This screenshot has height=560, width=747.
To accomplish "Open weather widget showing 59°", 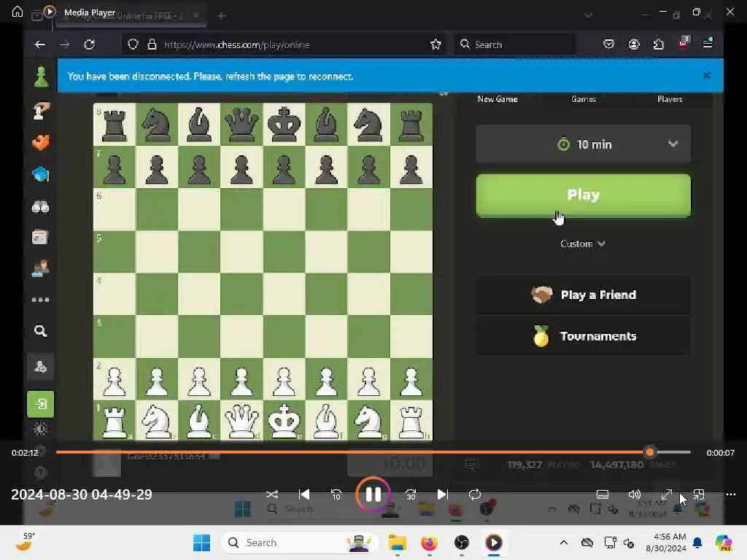I will pos(25,542).
